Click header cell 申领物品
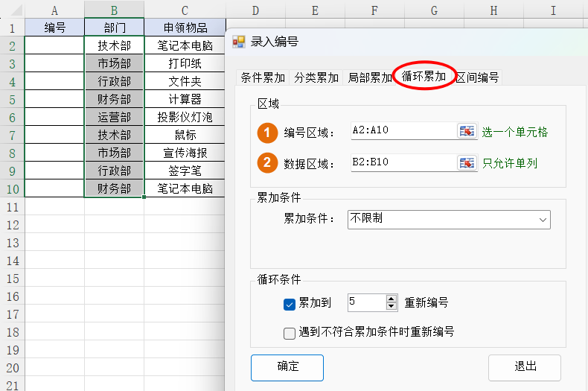 click(x=185, y=28)
